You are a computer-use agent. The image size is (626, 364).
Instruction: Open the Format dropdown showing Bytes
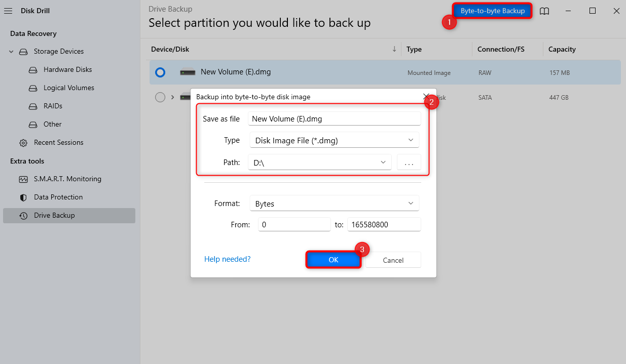coord(334,204)
